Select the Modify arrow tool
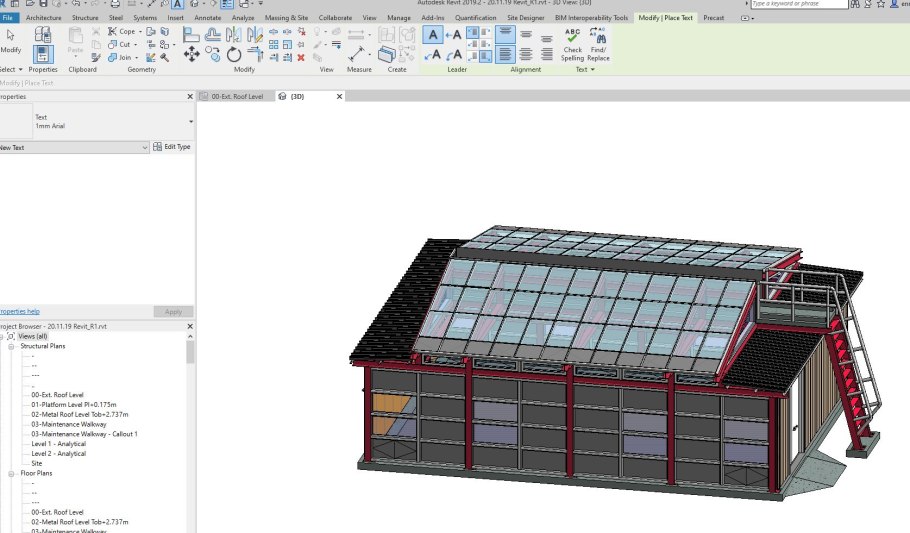The image size is (910, 533). [10, 41]
